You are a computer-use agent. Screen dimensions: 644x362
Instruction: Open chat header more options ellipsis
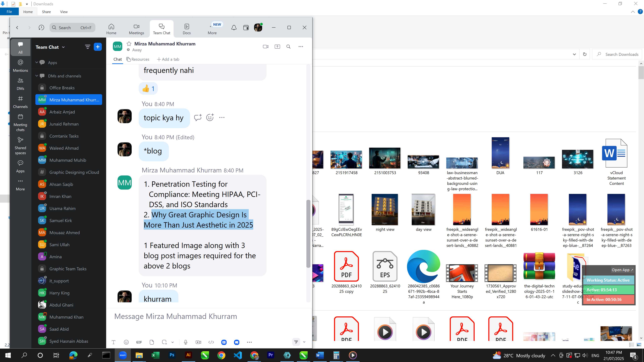(301, 46)
